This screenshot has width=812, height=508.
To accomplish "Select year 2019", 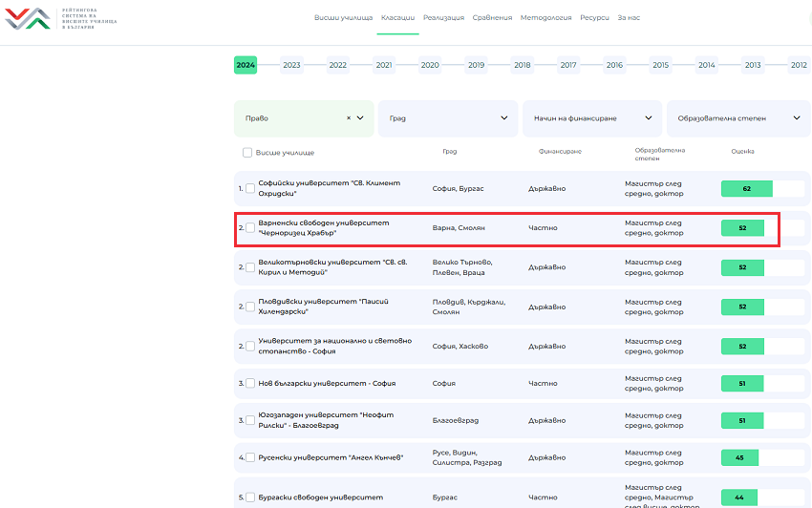I will (476, 65).
